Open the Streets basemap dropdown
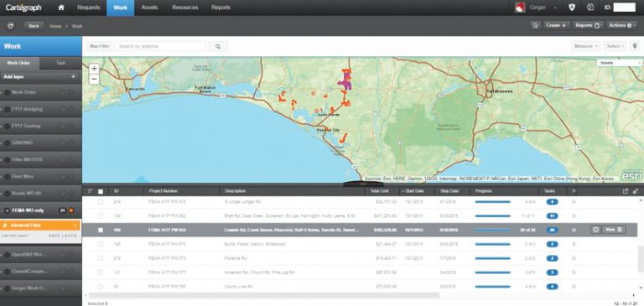This screenshot has height=306, width=644. (619, 63)
